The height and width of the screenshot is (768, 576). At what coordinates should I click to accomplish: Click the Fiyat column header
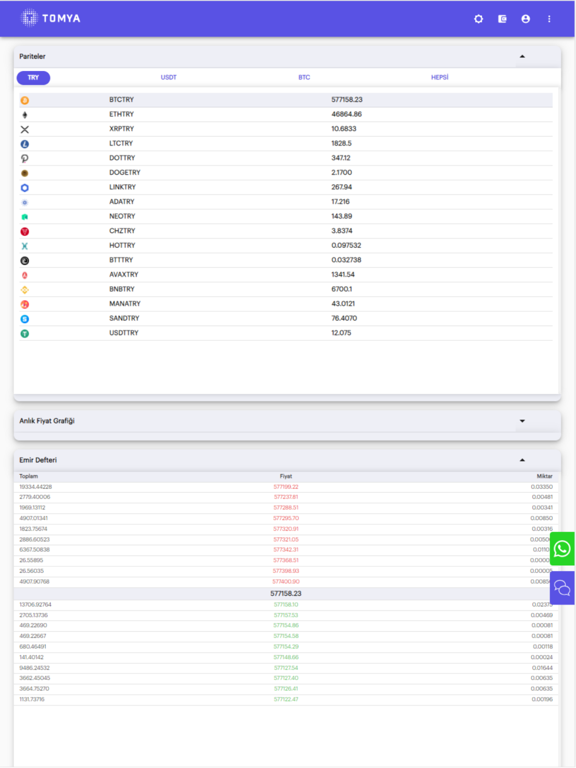pyautogui.click(x=286, y=476)
